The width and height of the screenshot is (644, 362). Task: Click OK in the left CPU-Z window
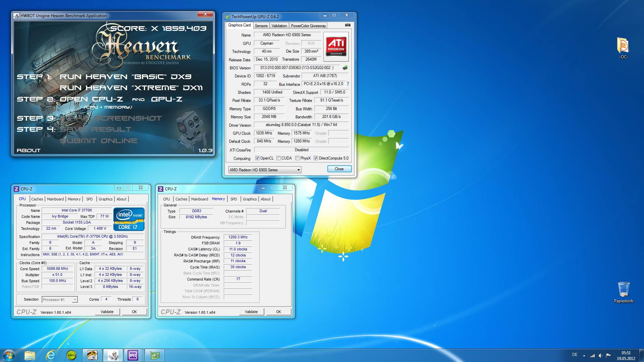point(134,312)
